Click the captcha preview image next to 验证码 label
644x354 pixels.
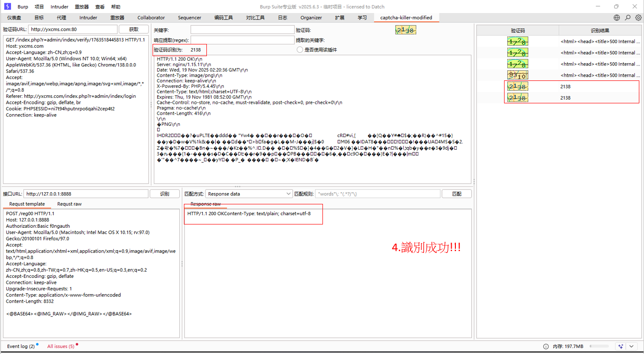[x=406, y=30]
